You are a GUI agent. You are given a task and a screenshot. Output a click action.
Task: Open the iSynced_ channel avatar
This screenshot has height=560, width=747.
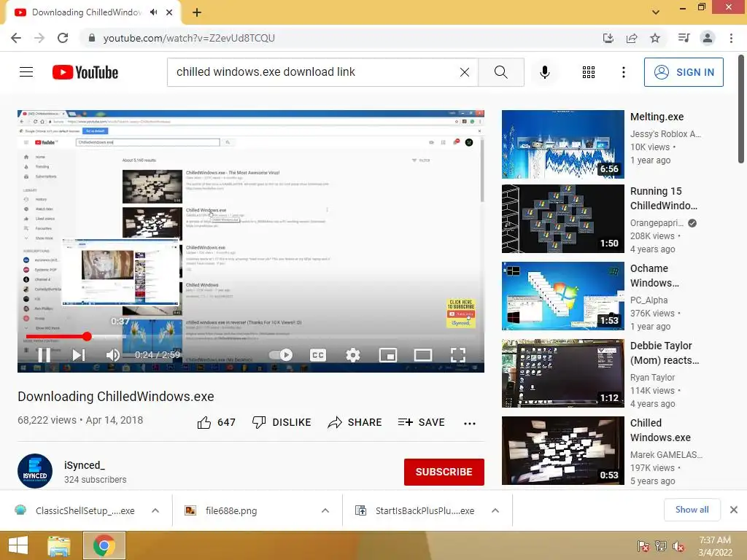(35, 471)
